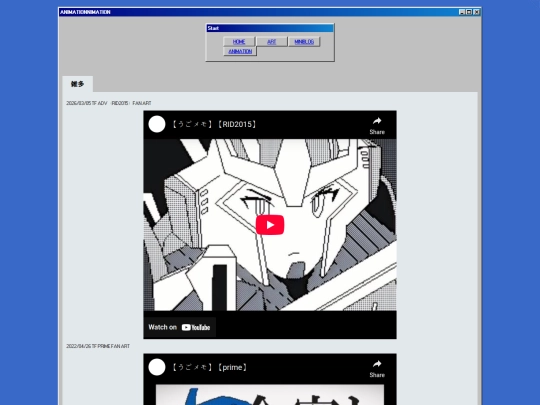Click the prime video thumbnail

[x=270, y=395]
